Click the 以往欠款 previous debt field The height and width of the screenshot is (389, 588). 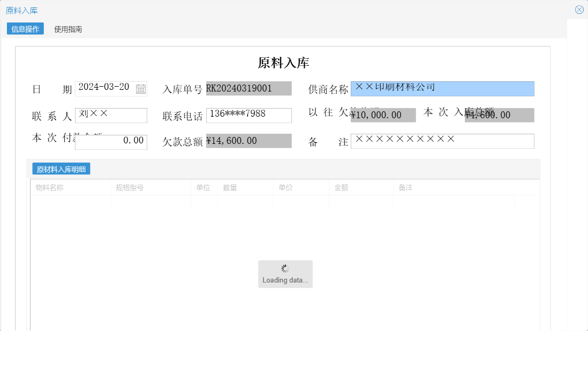383,115
